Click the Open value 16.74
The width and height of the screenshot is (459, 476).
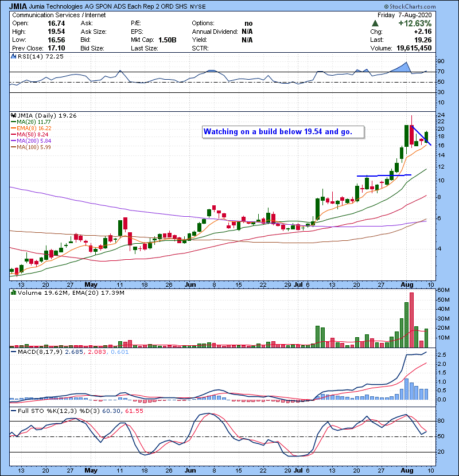(x=56, y=24)
